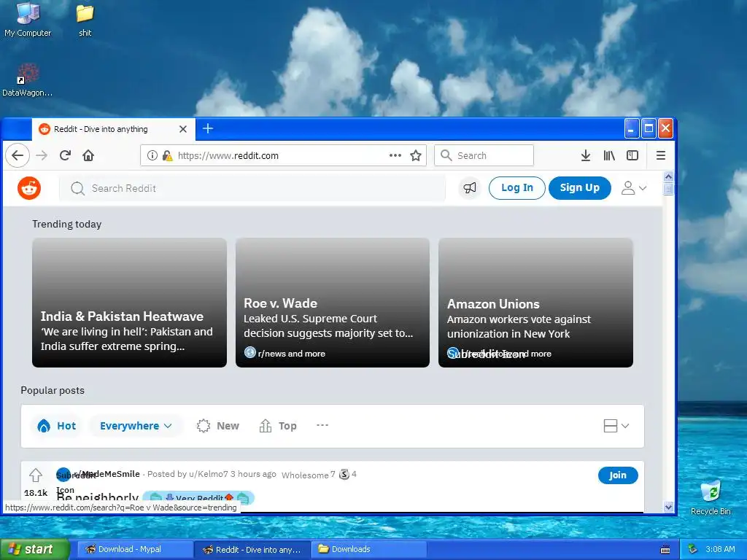Open the Amazon Unions trending card
This screenshot has height=560, width=747.
(x=535, y=303)
